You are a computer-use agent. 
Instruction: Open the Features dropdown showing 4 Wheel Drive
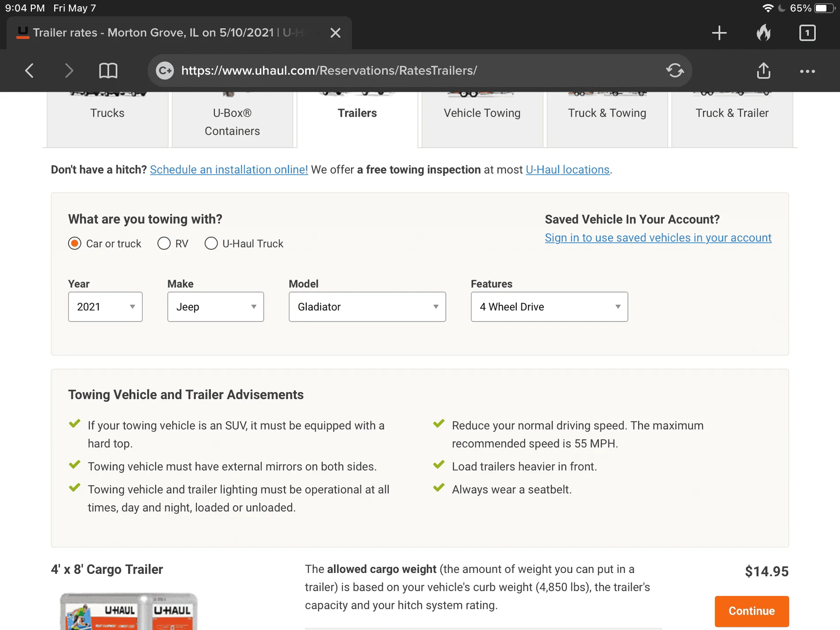550,307
